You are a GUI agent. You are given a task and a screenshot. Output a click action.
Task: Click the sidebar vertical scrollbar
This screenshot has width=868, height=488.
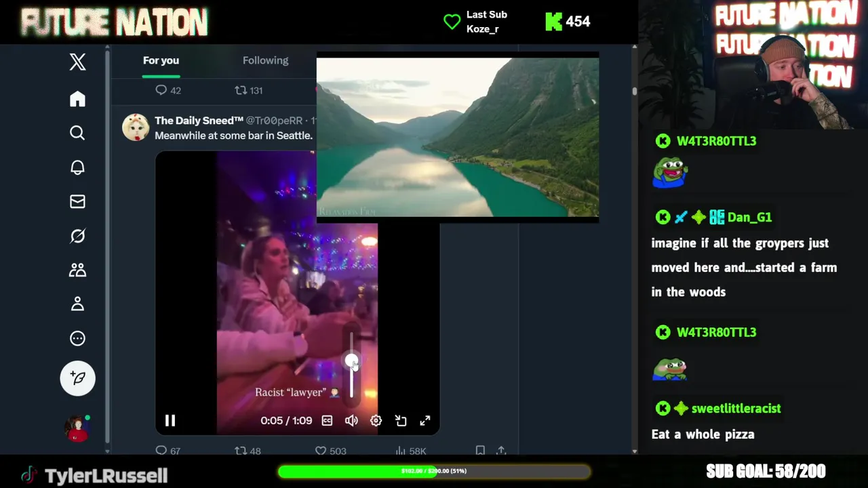[107, 245]
